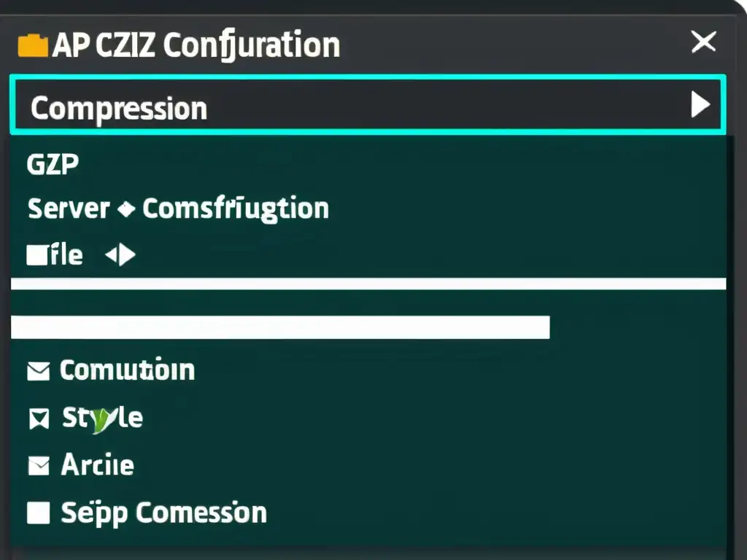Click the Comutoin label
The width and height of the screenshot is (747, 560).
[x=127, y=370]
